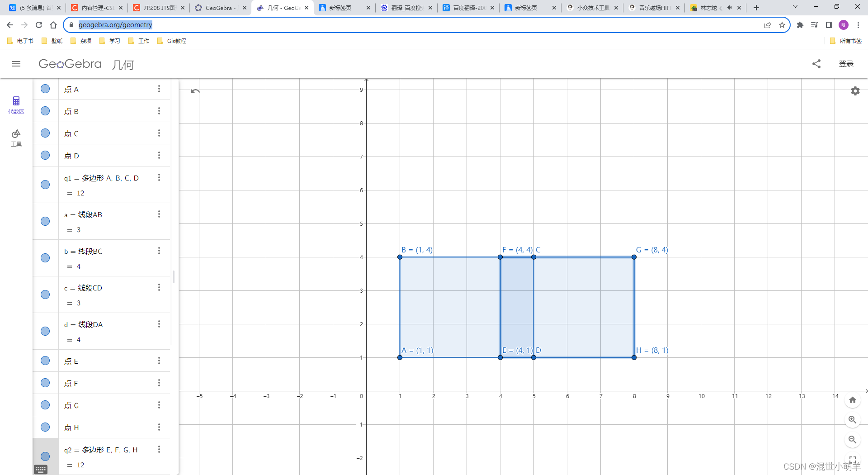Open more options for 线段BC

pos(159,251)
